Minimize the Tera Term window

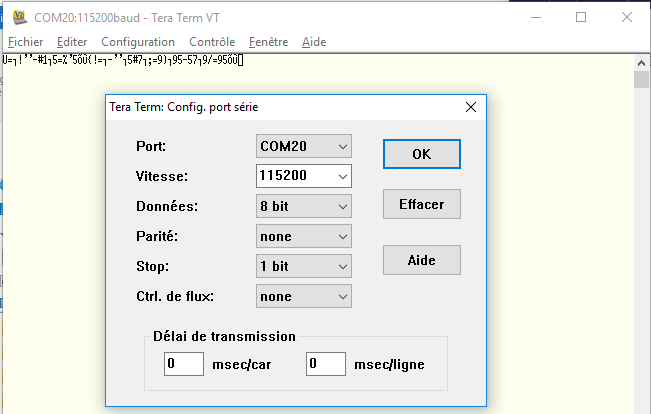536,17
